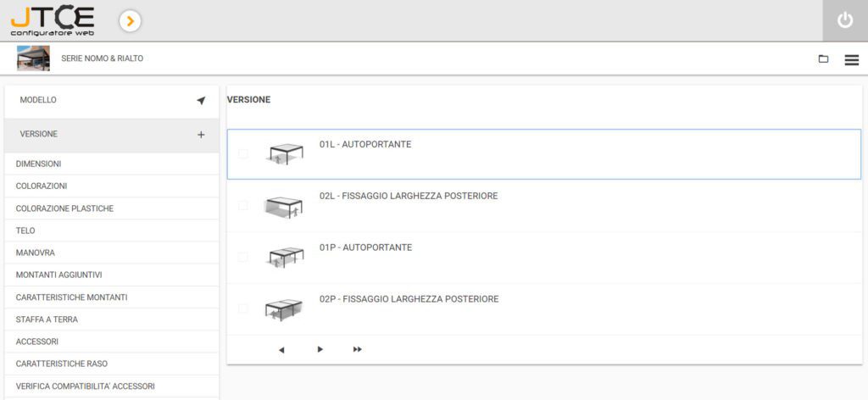Go to the previous page with the left arrow

[x=281, y=349]
